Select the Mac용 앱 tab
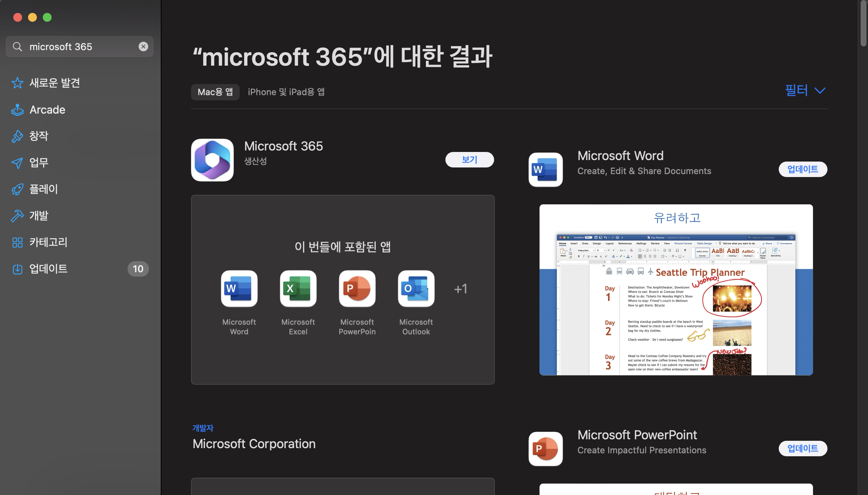The image size is (868, 495). [215, 92]
